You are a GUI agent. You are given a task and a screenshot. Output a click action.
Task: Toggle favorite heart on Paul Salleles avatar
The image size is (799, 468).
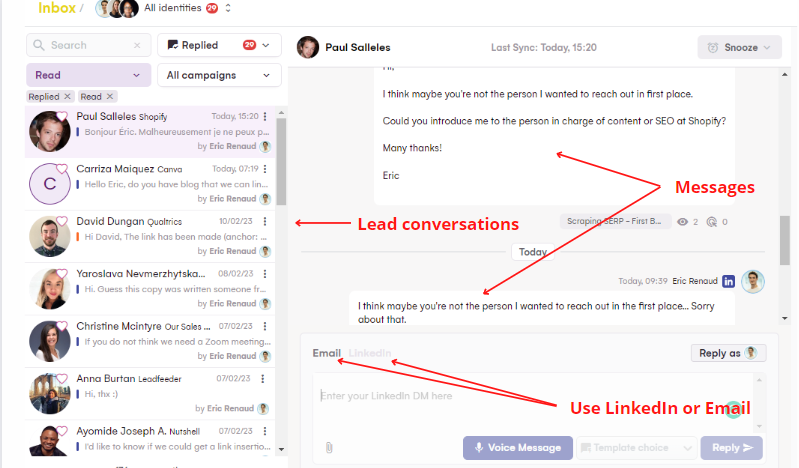tap(62, 116)
